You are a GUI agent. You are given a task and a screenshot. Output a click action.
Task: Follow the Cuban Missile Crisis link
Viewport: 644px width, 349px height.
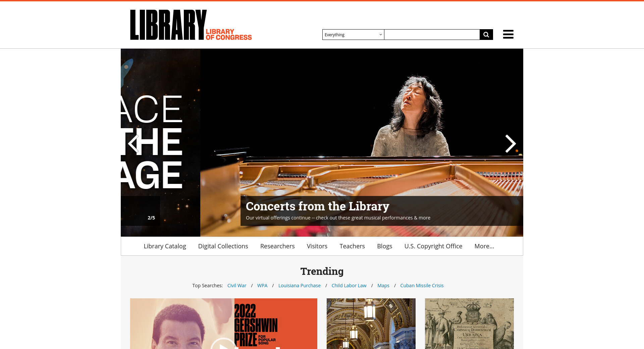pyautogui.click(x=422, y=286)
